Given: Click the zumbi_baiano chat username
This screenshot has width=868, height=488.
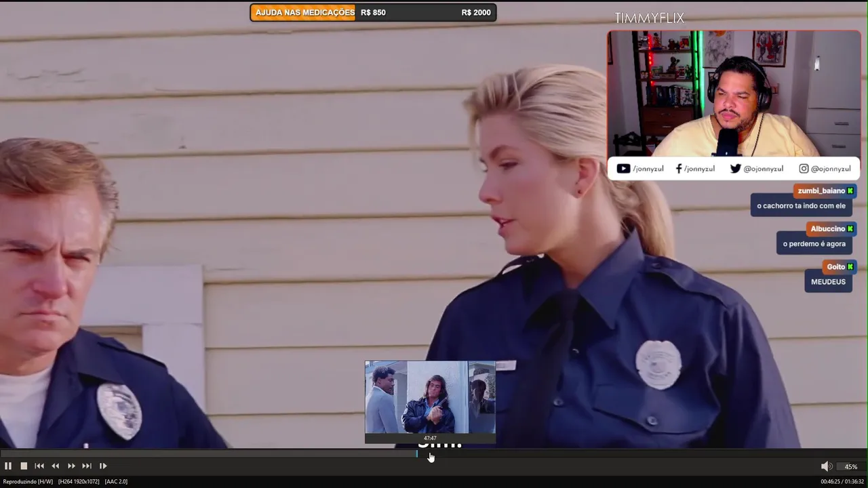Looking at the screenshot, I should pos(821,191).
